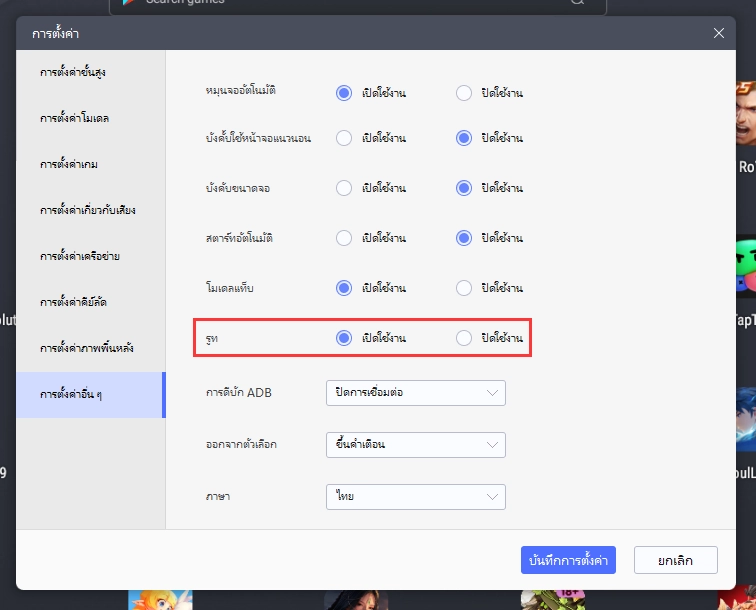Open การตั้งค่าคีย์ลัด shortcut settings

tap(76, 301)
